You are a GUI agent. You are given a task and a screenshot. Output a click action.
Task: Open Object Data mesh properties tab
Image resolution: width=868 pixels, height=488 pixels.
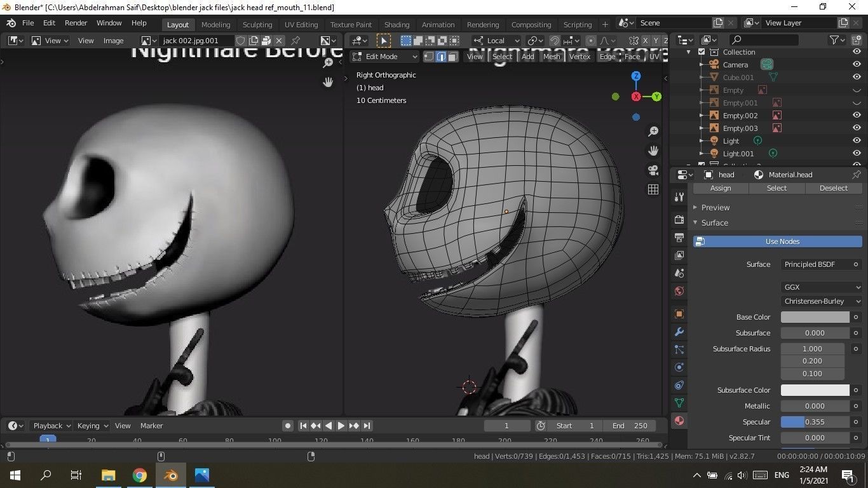(679, 403)
